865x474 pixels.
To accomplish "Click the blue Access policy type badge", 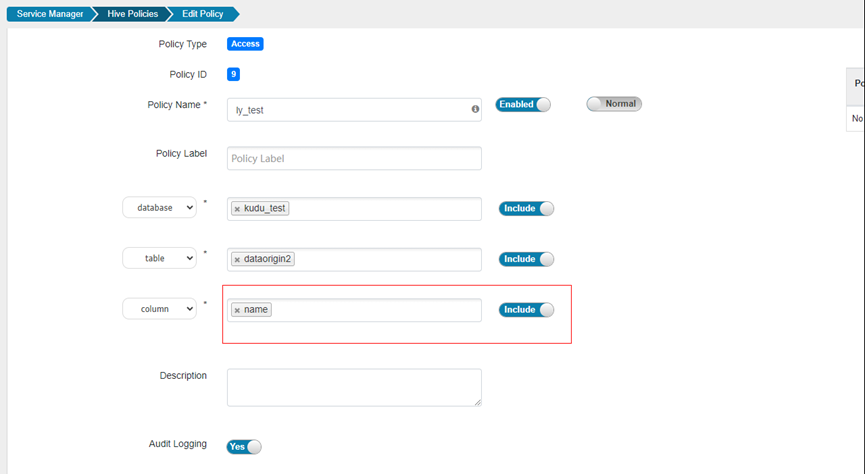I will [245, 44].
